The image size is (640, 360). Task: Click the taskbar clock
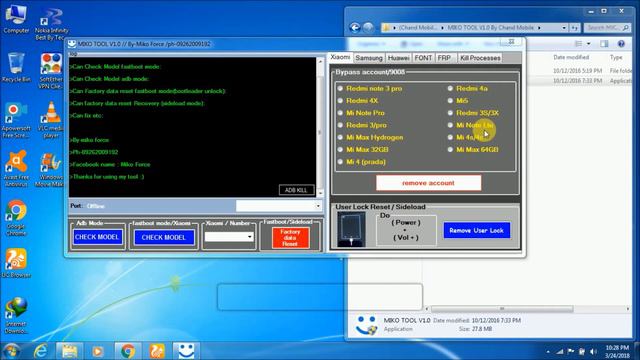(617, 351)
